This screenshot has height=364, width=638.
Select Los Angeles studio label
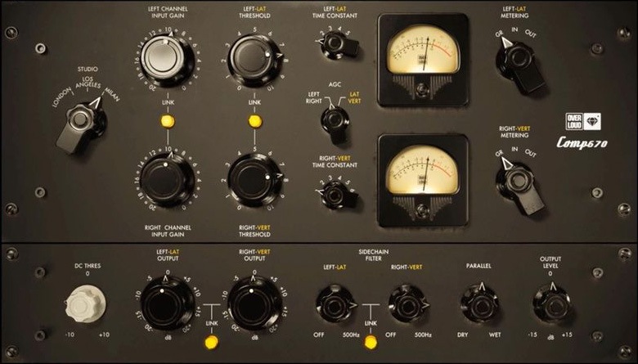(x=88, y=82)
